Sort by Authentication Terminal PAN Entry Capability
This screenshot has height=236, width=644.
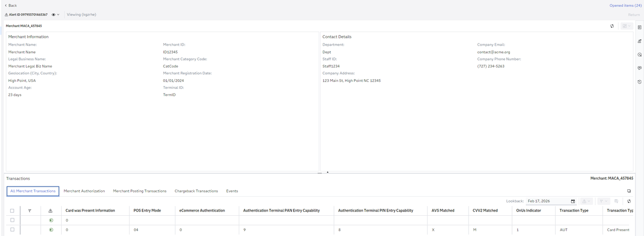(x=281, y=210)
